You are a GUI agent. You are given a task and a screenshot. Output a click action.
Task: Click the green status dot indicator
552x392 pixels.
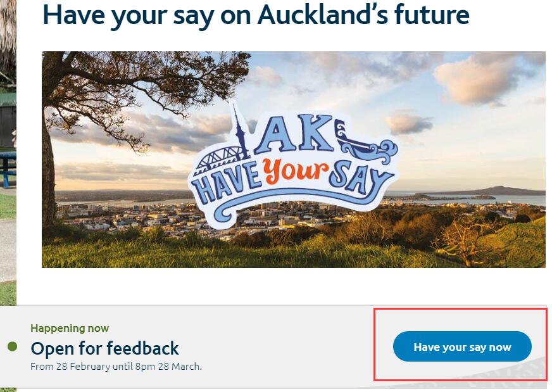pos(12,346)
